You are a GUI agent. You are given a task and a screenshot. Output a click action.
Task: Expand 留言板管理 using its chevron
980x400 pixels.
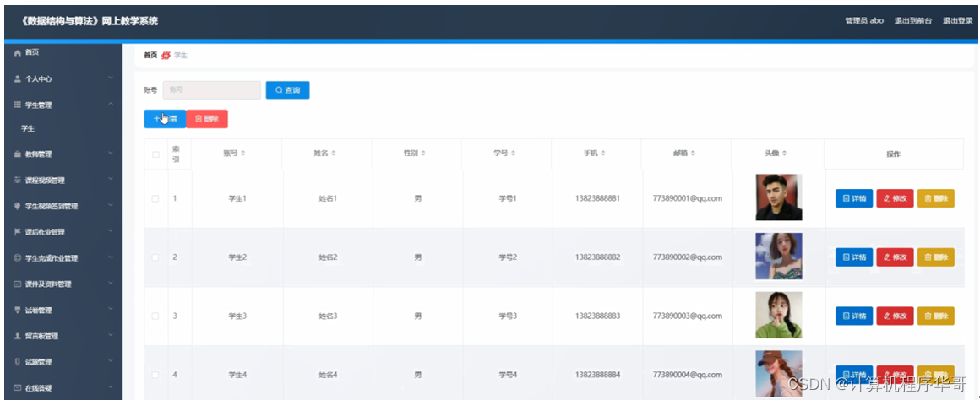point(111,334)
